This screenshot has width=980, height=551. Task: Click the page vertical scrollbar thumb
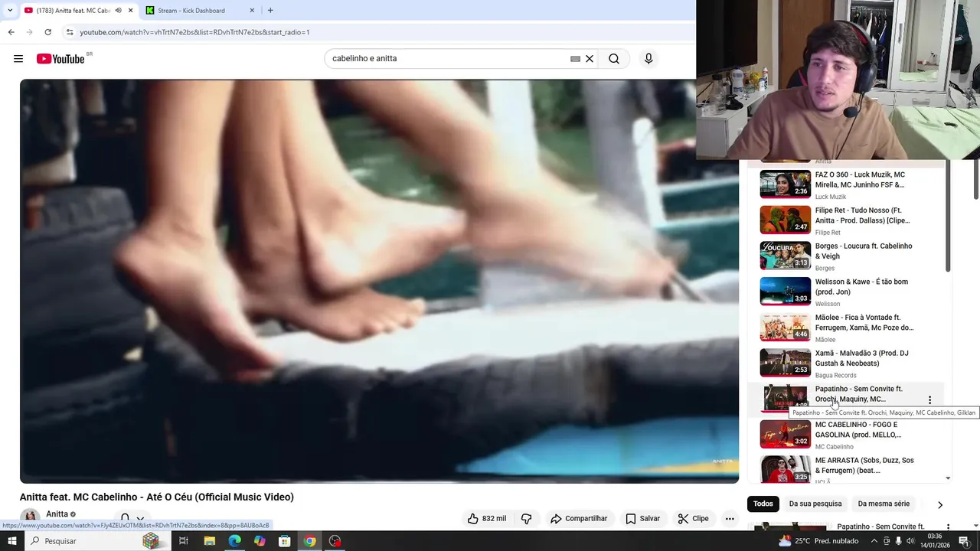(975, 180)
